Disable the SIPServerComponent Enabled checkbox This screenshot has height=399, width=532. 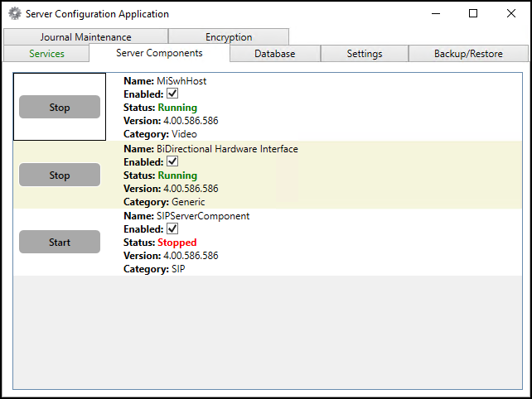172,229
